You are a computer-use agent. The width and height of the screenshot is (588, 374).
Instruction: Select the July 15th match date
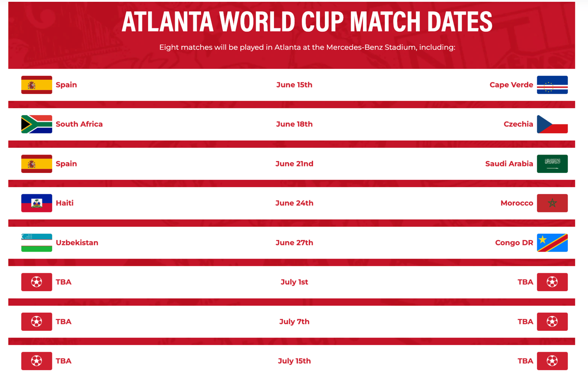coord(294,361)
